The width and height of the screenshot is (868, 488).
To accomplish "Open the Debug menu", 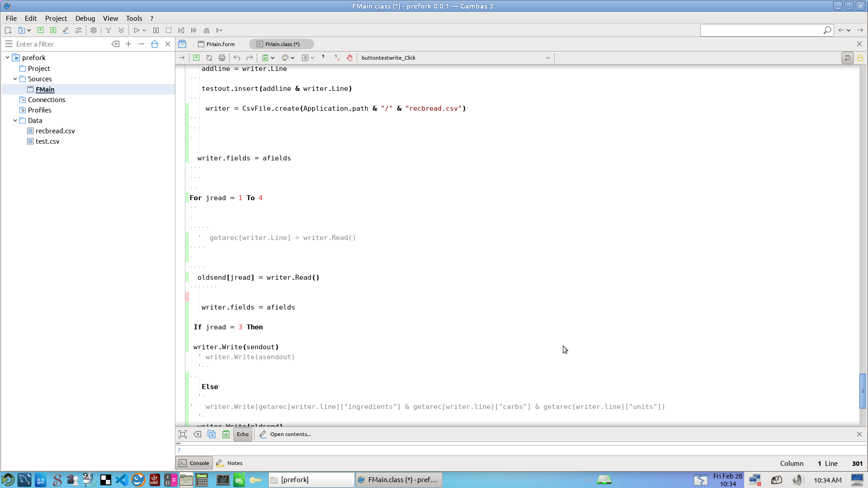I will point(85,18).
